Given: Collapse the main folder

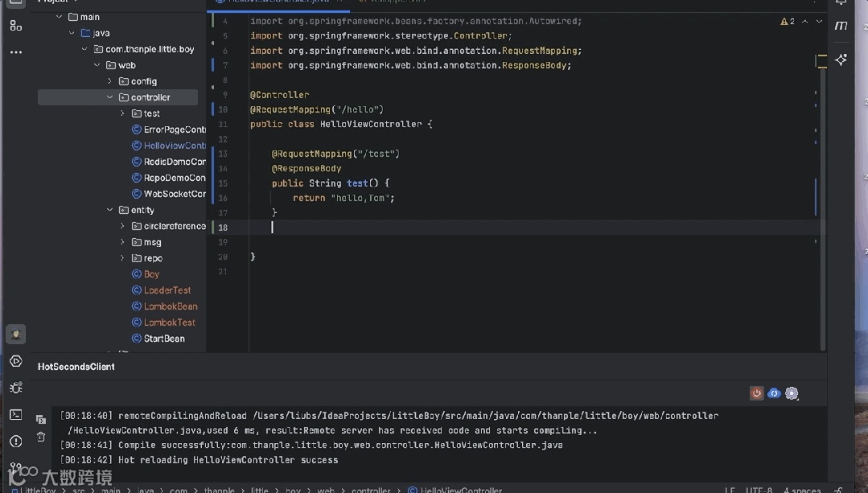Looking at the screenshot, I should click(x=59, y=17).
